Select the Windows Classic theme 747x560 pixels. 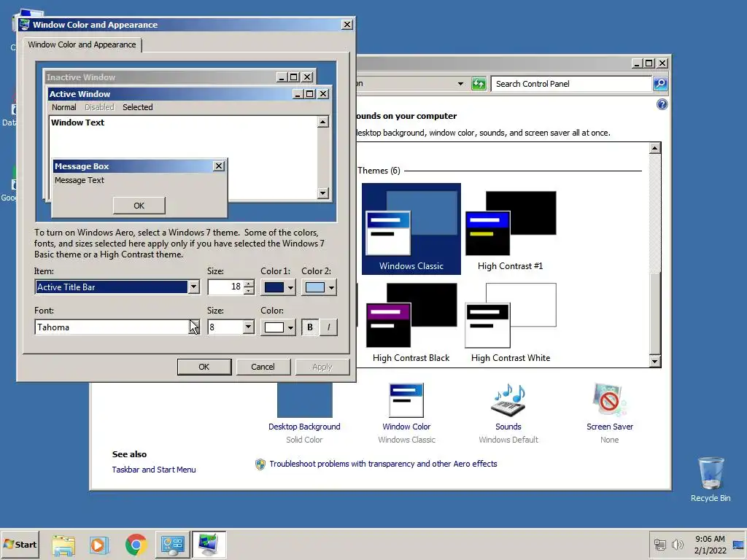point(411,228)
